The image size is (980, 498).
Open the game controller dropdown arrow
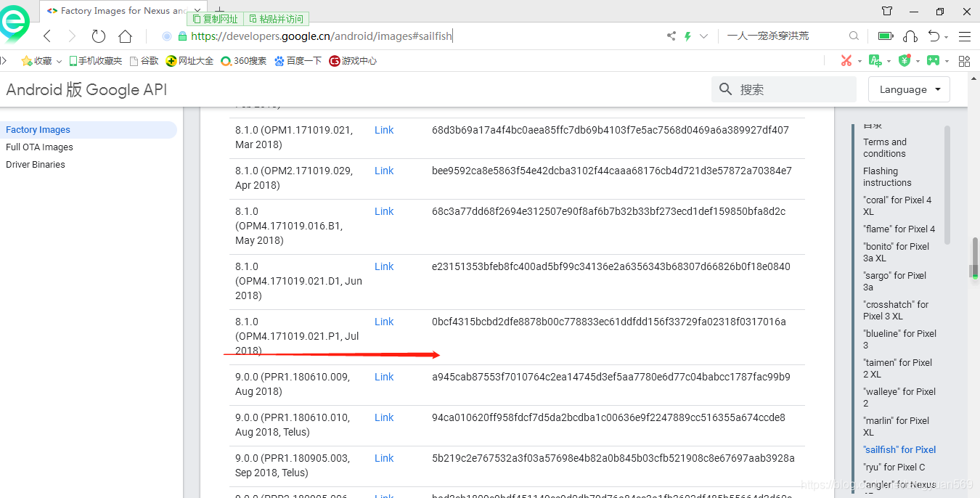[x=947, y=62]
